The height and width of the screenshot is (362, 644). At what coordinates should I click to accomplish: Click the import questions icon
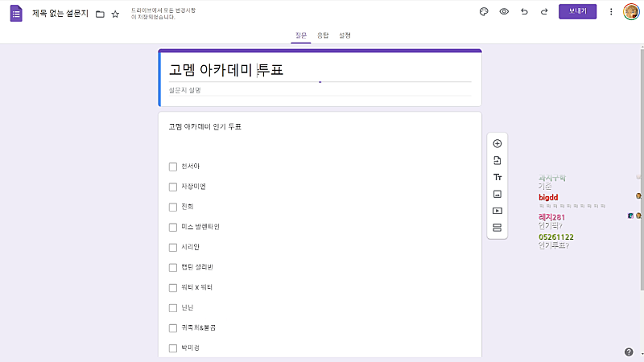[x=497, y=160]
